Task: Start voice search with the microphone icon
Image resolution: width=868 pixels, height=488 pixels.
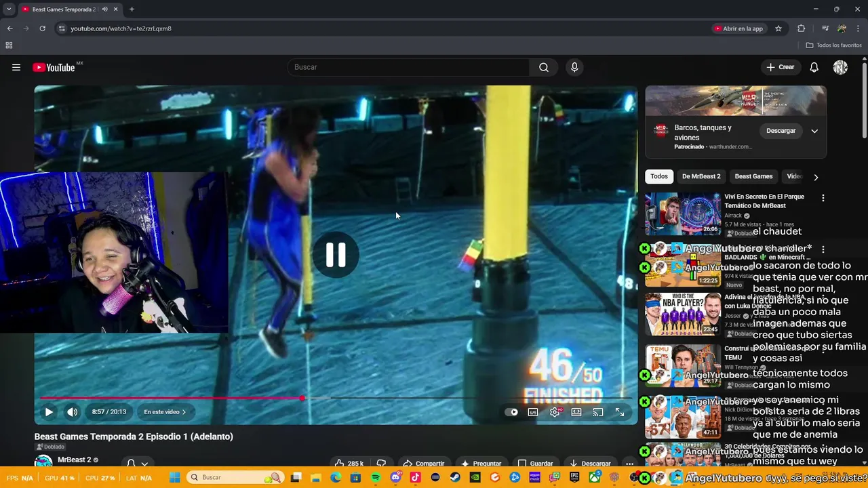Action: (574, 67)
